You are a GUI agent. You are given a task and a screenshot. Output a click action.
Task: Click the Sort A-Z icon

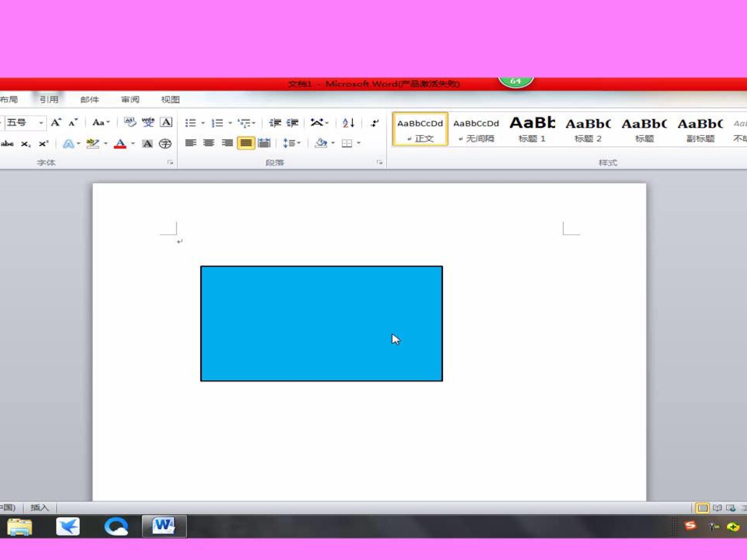pyautogui.click(x=348, y=123)
